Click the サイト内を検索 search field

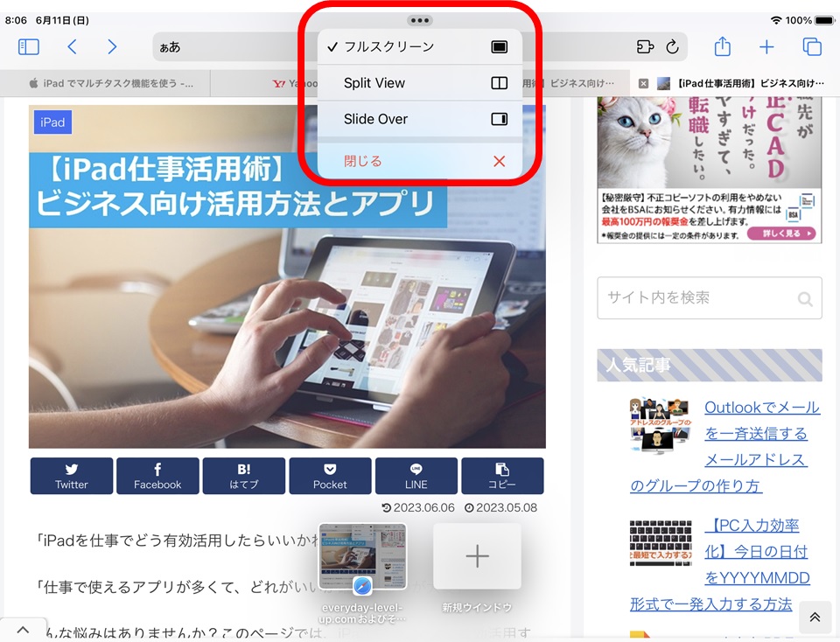pos(710,297)
